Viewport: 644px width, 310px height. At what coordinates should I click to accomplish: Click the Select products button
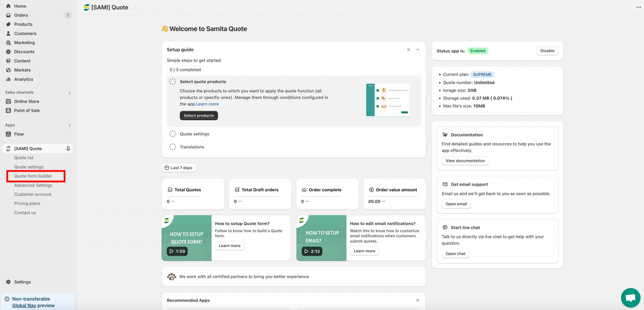(x=199, y=115)
